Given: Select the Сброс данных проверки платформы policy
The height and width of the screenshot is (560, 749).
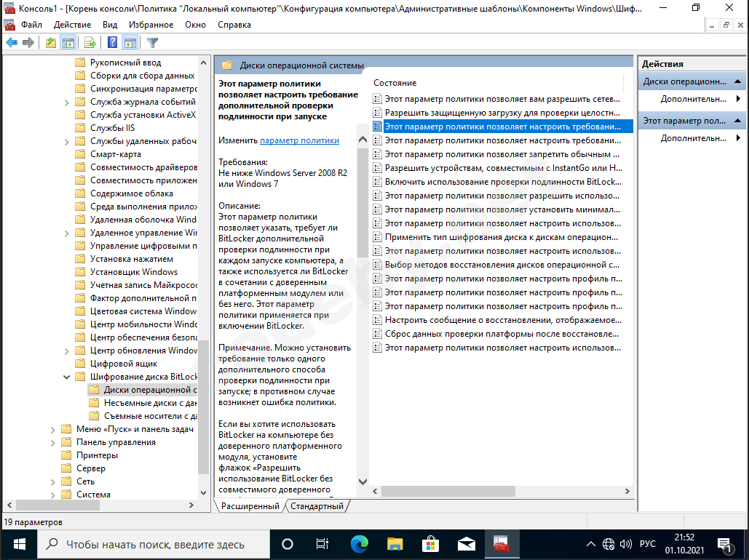Looking at the screenshot, I should click(x=502, y=334).
